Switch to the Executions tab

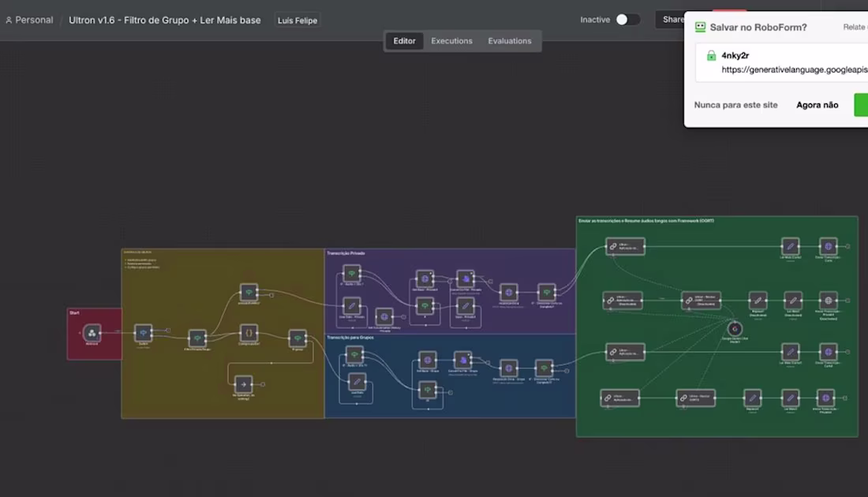(x=451, y=41)
